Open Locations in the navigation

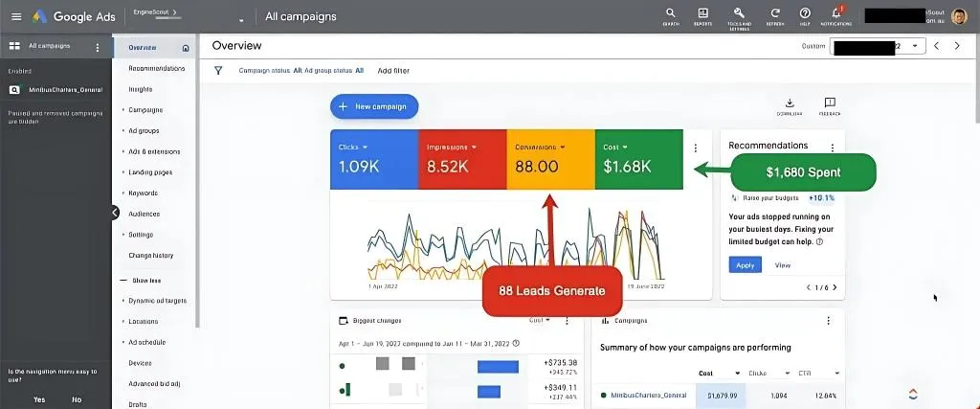144,322
